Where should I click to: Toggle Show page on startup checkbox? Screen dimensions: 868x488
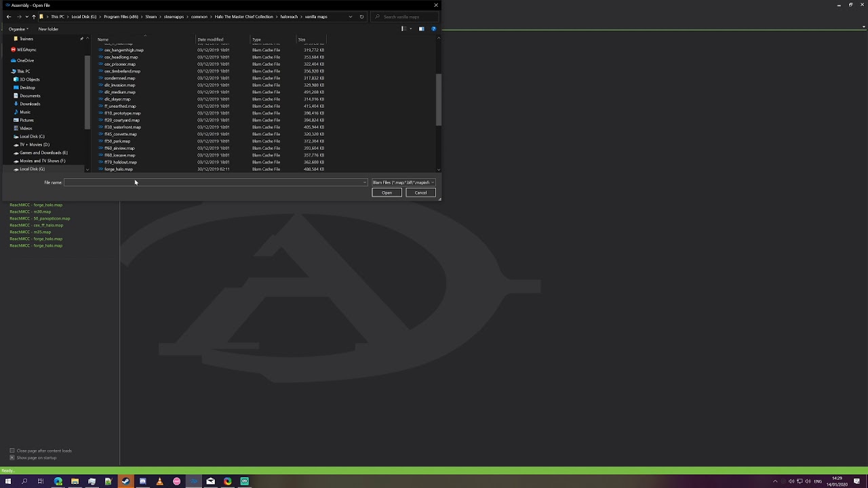(x=12, y=457)
